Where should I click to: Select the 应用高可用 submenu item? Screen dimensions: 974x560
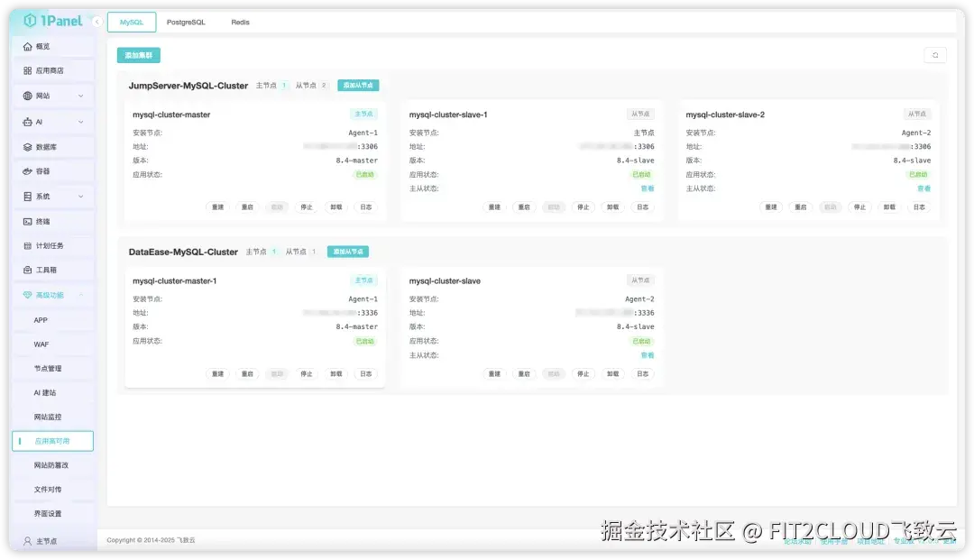[x=53, y=442]
